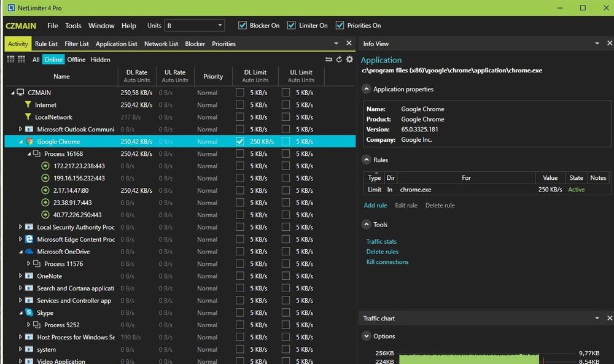
Task: Expand the Local Security Authority Proc node
Action: coord(20,227)
